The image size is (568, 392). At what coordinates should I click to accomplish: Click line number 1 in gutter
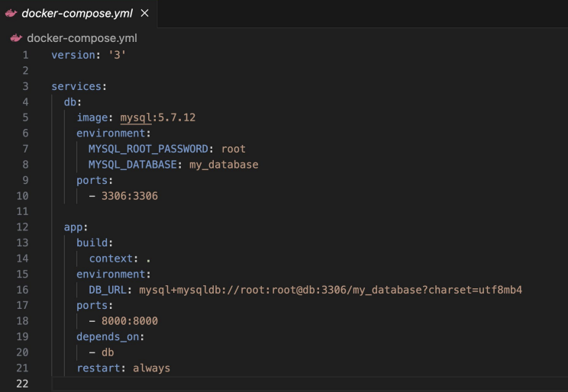(25, 55)
